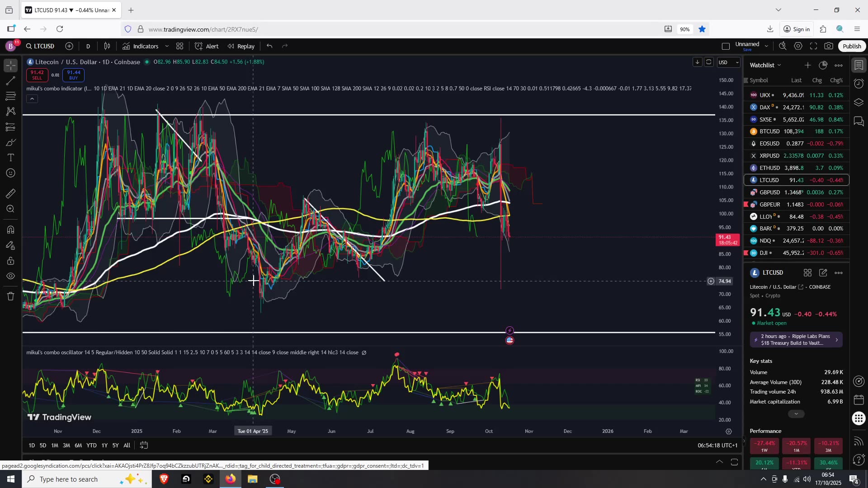Open the D timeframe dropdown
Screen dimensions: 868x488
(x=88, y=46)
